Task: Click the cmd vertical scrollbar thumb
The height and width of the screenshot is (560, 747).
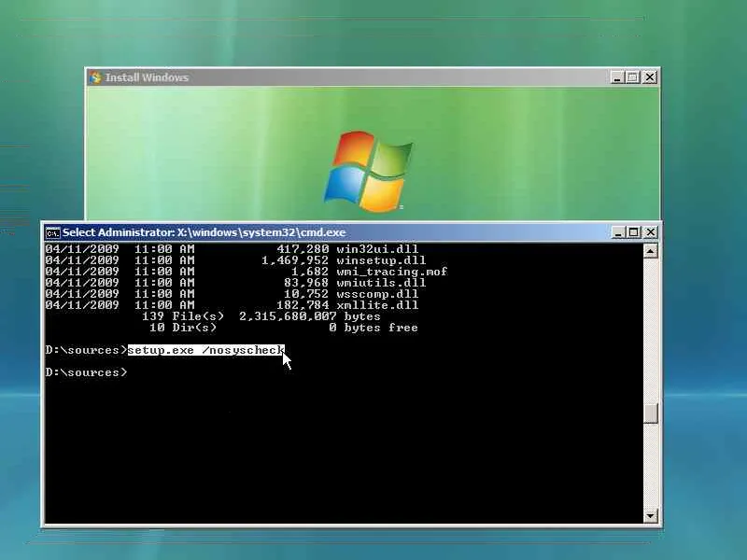Action: [x=650, y=413]
